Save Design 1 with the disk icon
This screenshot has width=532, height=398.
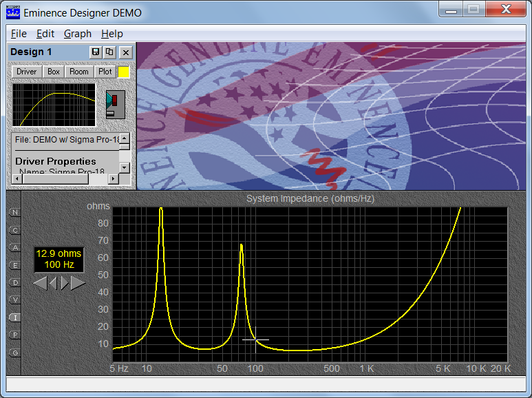click(96, 52)
